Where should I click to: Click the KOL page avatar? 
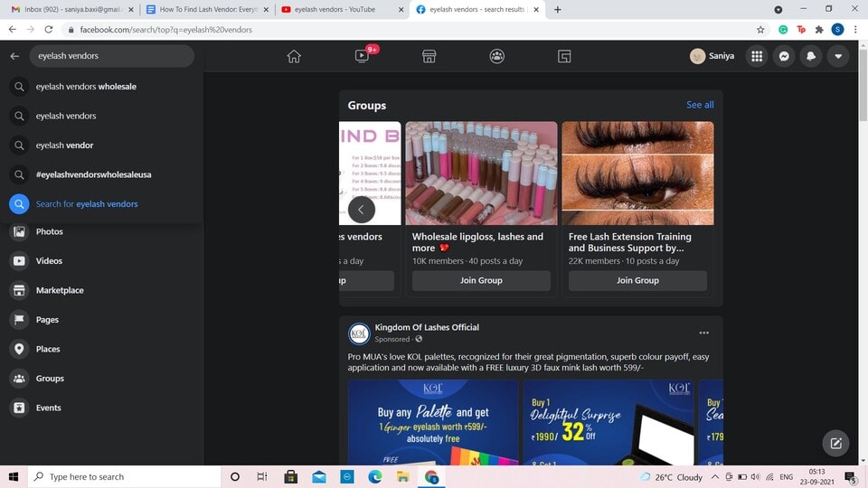tap(359, 333)
